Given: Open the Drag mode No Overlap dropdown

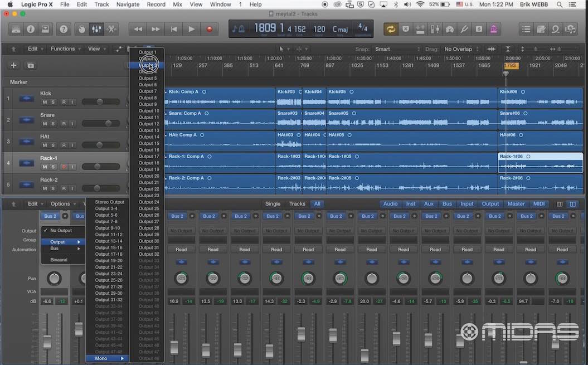Looking at the screenshot, I should (x=461, y=49).
